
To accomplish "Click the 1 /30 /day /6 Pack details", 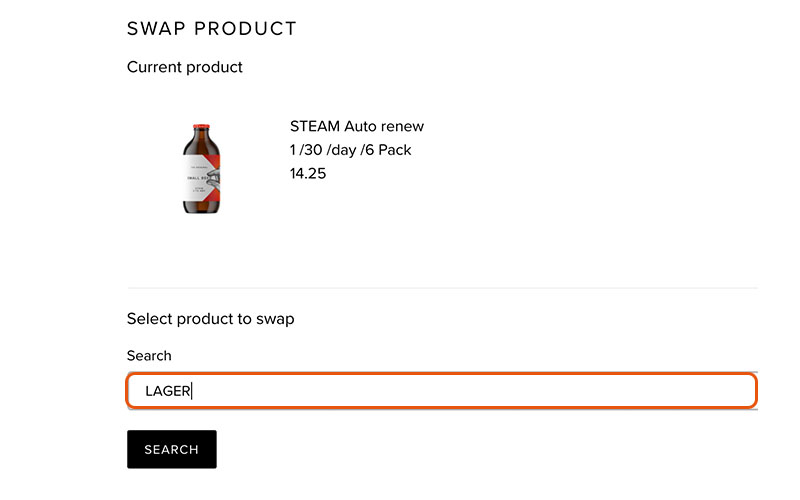I will click(351, 150).
